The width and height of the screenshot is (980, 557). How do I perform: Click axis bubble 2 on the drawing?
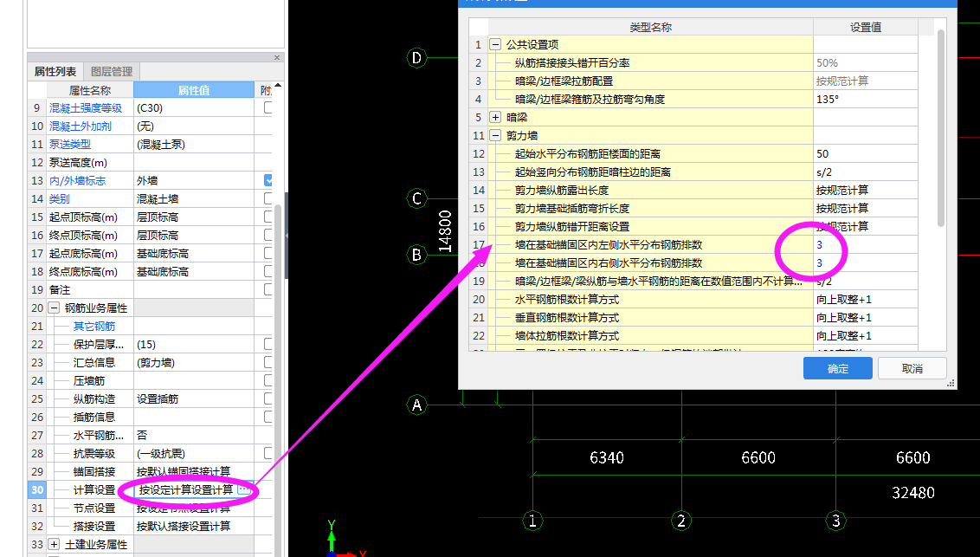pos(681,521)
